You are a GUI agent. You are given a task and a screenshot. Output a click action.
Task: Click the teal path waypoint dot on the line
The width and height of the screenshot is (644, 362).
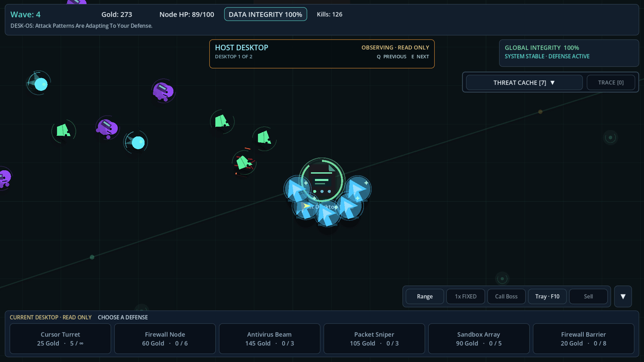92,257
